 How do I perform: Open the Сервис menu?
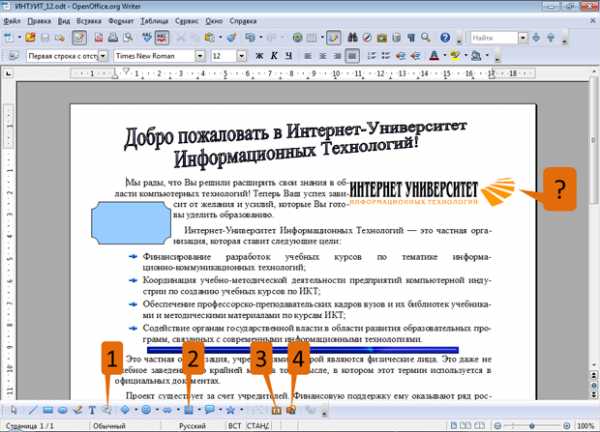187,21
